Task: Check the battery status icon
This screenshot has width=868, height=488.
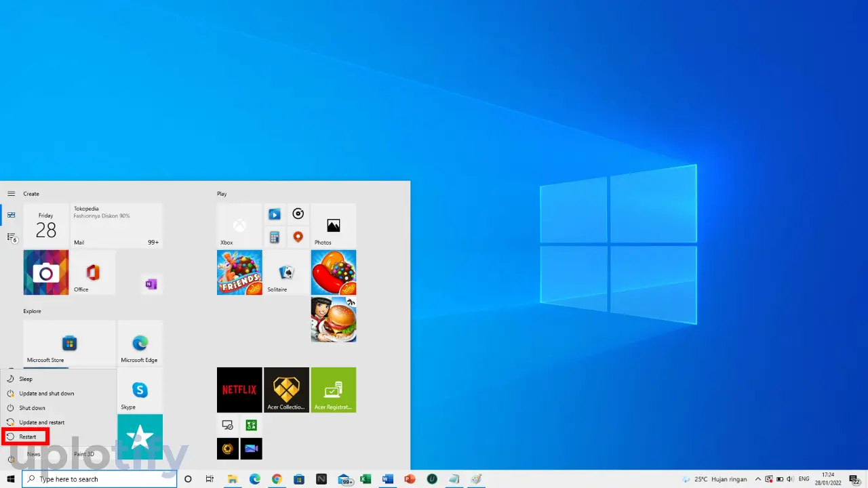Action: pyautogui.click(x=780, y=479)
